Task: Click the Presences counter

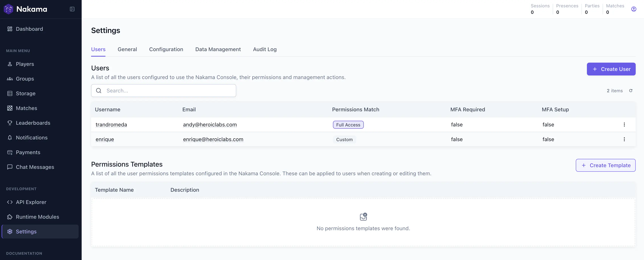Action: 567,9
